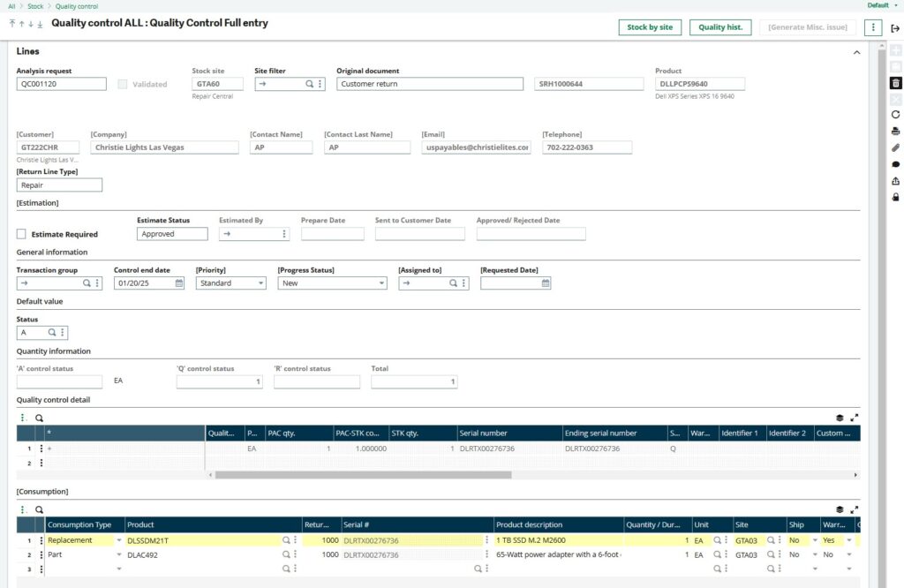904x588 pixels.
Task: Click the delete trash icon in right sidebar
Action: point(895,83)
